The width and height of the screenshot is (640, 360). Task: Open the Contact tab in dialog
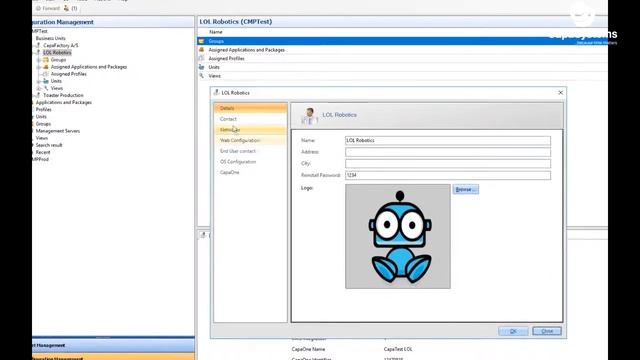[250, 119]
